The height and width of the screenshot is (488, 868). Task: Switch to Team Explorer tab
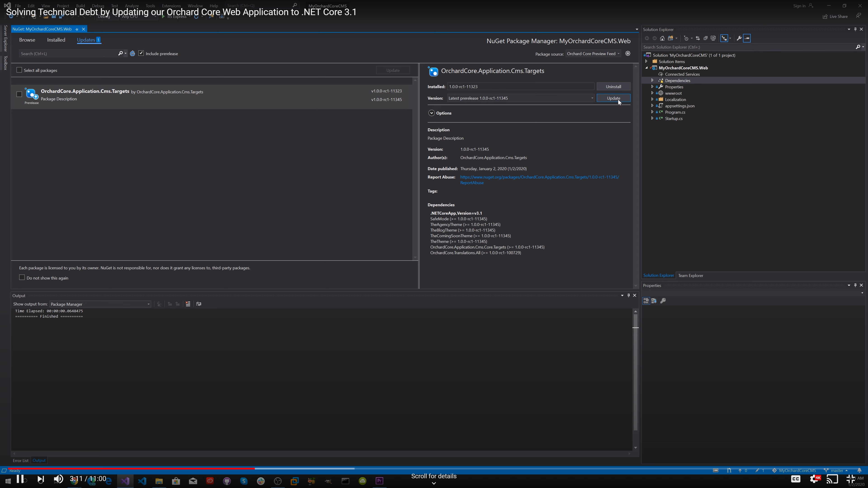[x=690, y=275]
